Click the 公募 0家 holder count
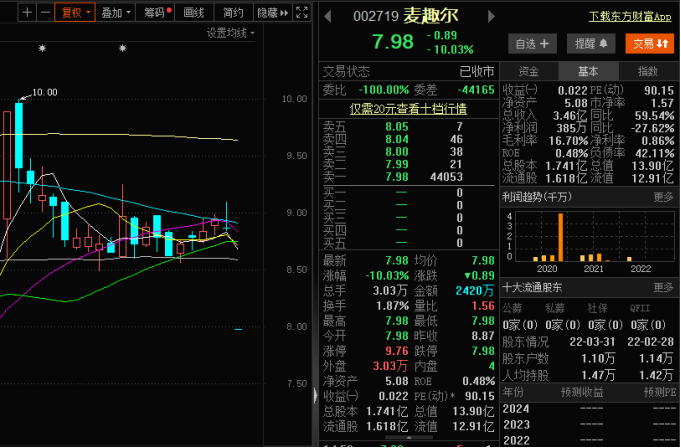 [520, 325]
